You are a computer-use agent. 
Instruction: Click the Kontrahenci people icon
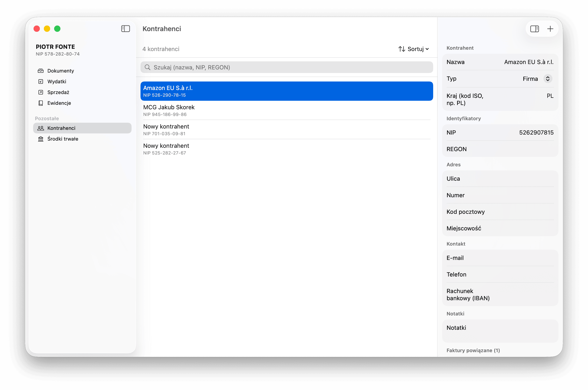click(x=40, y=128)
